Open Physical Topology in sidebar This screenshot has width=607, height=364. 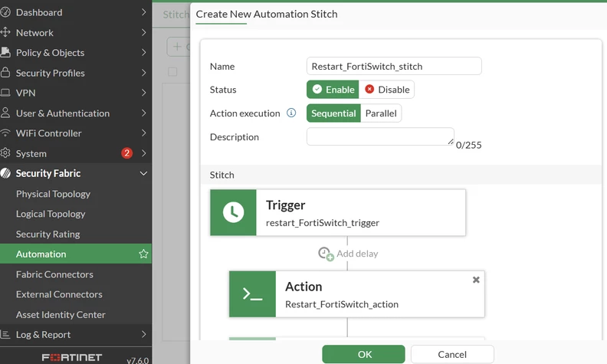pyautogui.click(x=53, y=194)
